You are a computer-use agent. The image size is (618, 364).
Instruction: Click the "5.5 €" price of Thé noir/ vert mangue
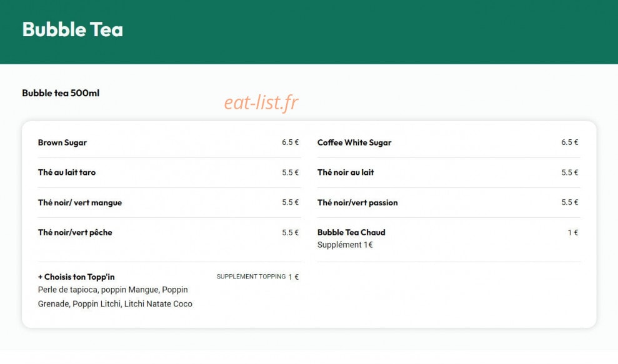coord(290,202)
